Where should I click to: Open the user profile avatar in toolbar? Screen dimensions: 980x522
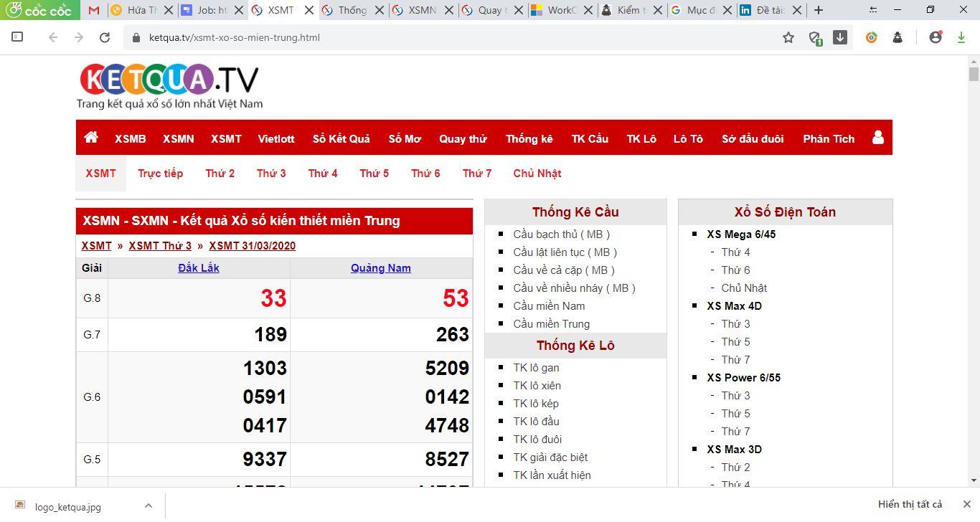click(x=935, y=37)
